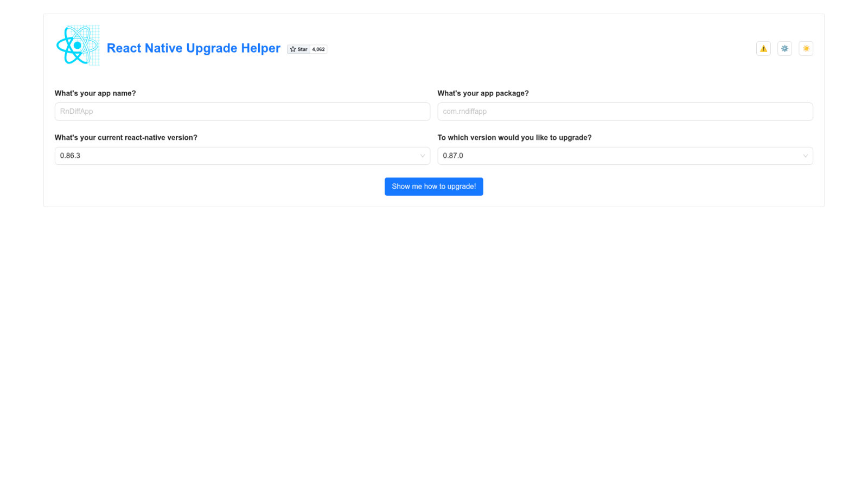
Task: Star the repository on GitHub
Action: (298, 49)
